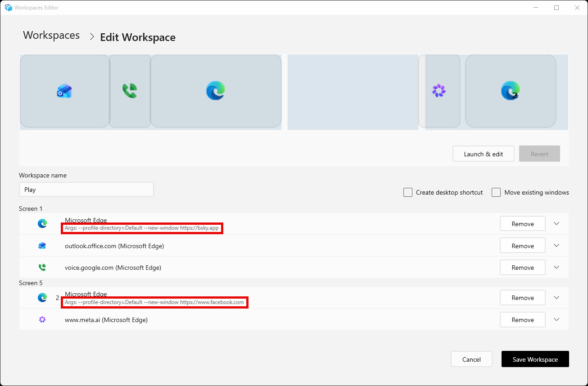Click the Workspace name field containing Play
Screen dimensions: 588x386
(x=86, y=190)
